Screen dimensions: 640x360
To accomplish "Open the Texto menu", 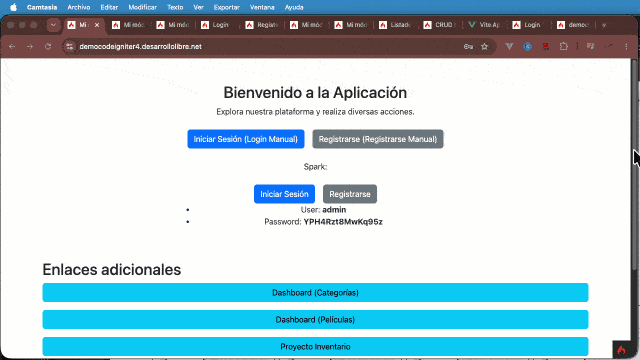I will tap(175, 7).
